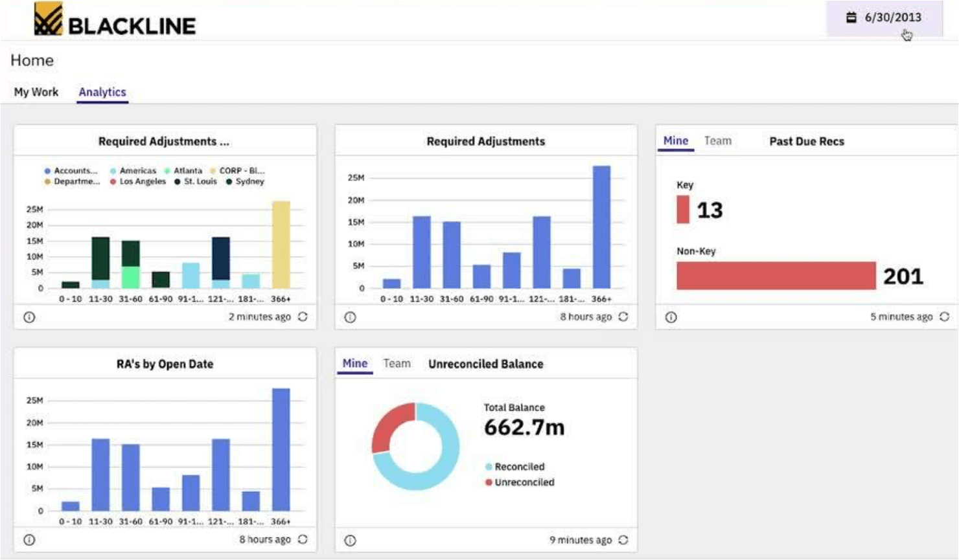Refresh the Unreconciled Balance widget
The image size is (959, 560).
pyautogui.click(x=623, y=540)
